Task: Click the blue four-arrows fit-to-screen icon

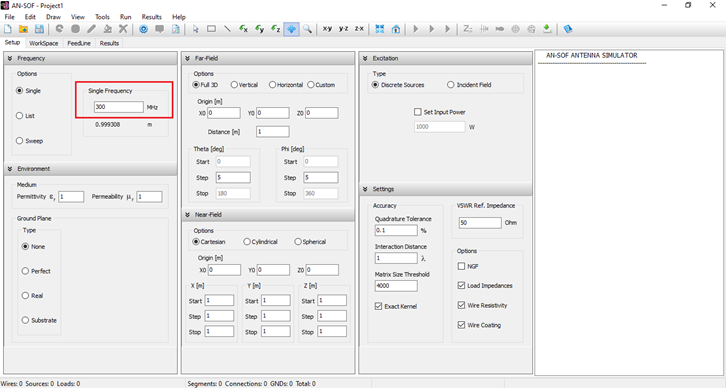Action: pyautogui.click(x=380, y=29)
